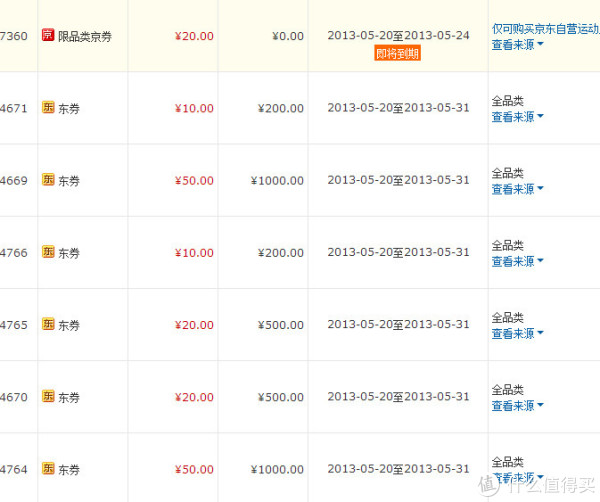Click the 东券 label in row 4670

pyautogui.click(x=69, y=398)
